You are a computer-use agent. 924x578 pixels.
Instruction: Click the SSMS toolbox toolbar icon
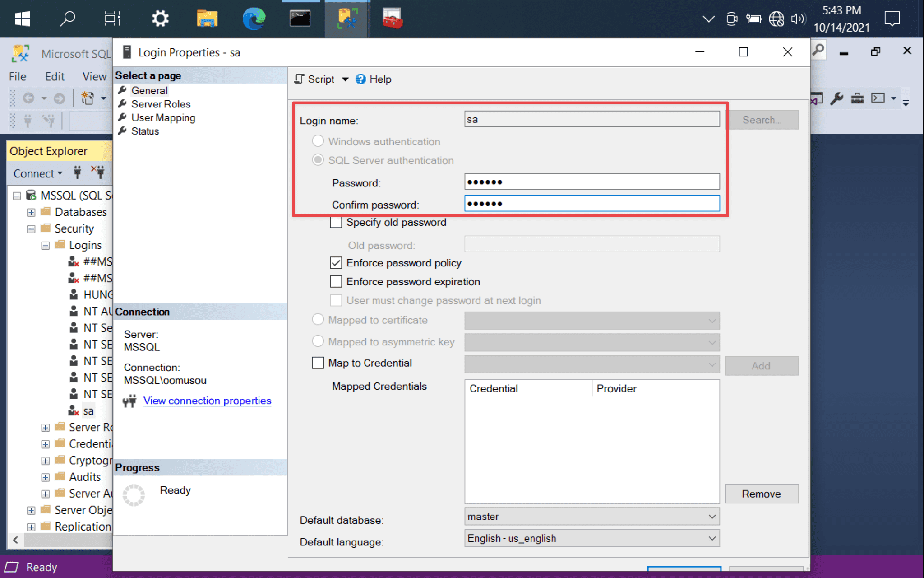point(857,98)
